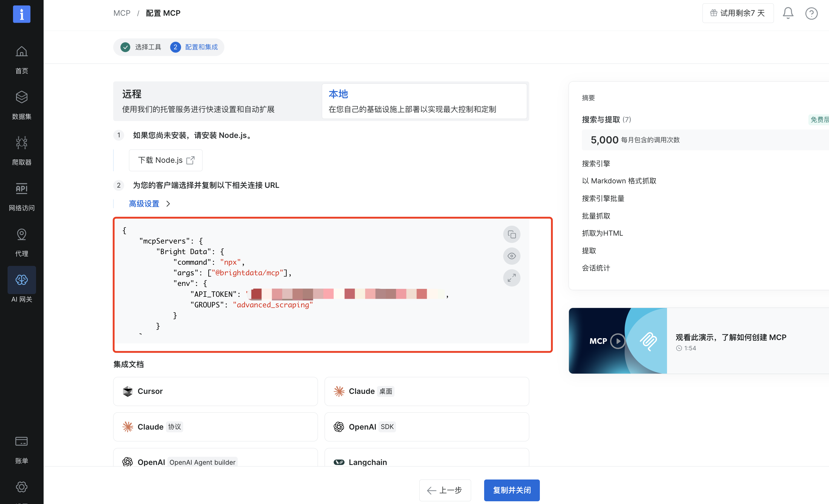Screen dimensions: 829x504
Task: Select the AI 网关 brain icon
Action: [21, 280]
